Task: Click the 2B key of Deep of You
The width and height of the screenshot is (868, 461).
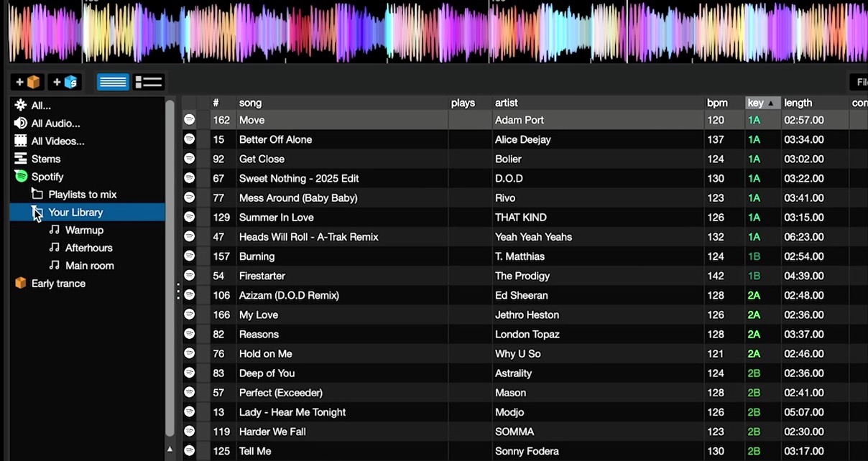Action: (754, 373)
